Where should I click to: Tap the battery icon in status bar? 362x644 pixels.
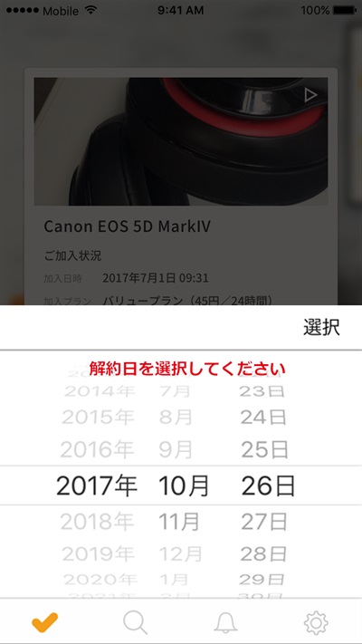(x=344, y=10)
